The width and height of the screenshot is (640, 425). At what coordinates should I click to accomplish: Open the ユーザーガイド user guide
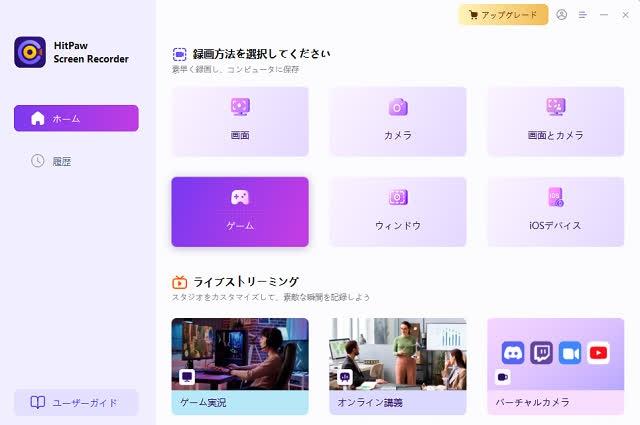[76, 402]
